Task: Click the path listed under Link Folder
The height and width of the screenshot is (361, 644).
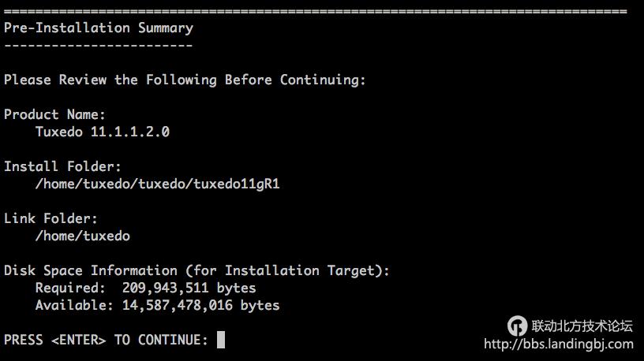Action: [x=83, y=236]
